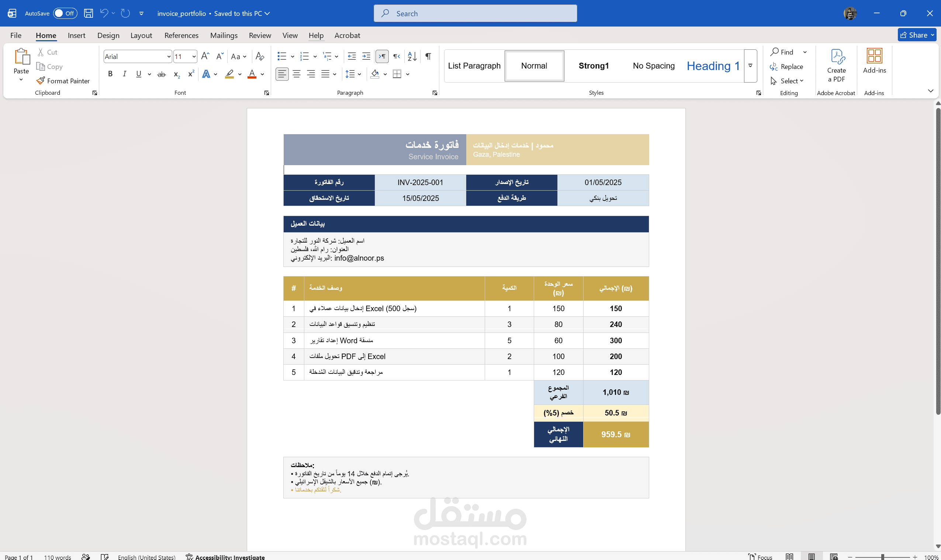Open the Change Case Aa dropdown
The width and height of the screenshot is (941, 560).
tap(239, 56)
